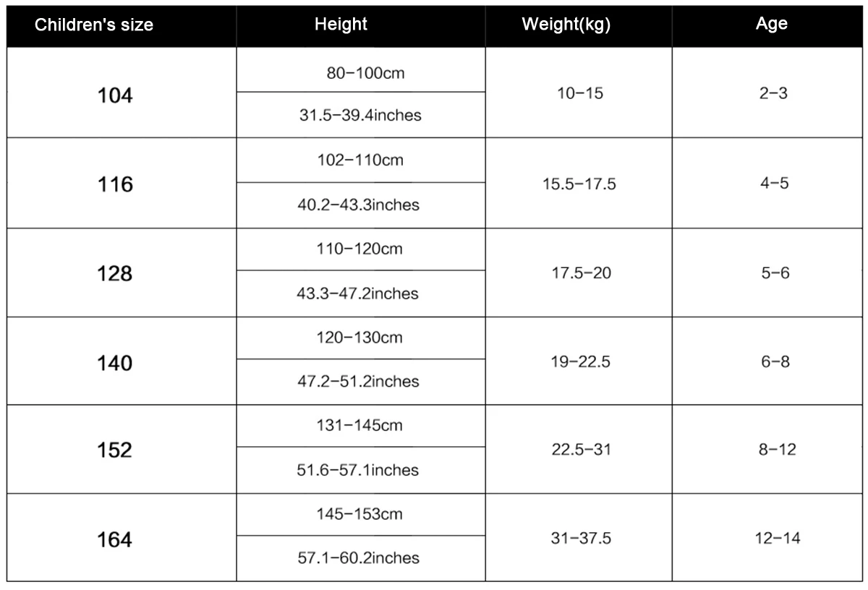Click the Age column header
Image resolution: width=868 pixels, height=590 pixels.
point(772,23)
